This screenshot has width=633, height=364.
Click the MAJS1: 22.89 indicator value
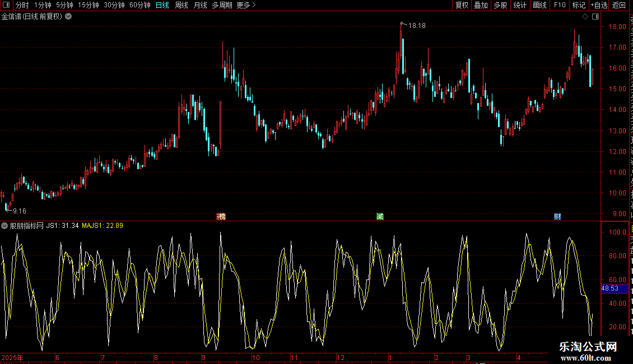(x=103, y=226)
